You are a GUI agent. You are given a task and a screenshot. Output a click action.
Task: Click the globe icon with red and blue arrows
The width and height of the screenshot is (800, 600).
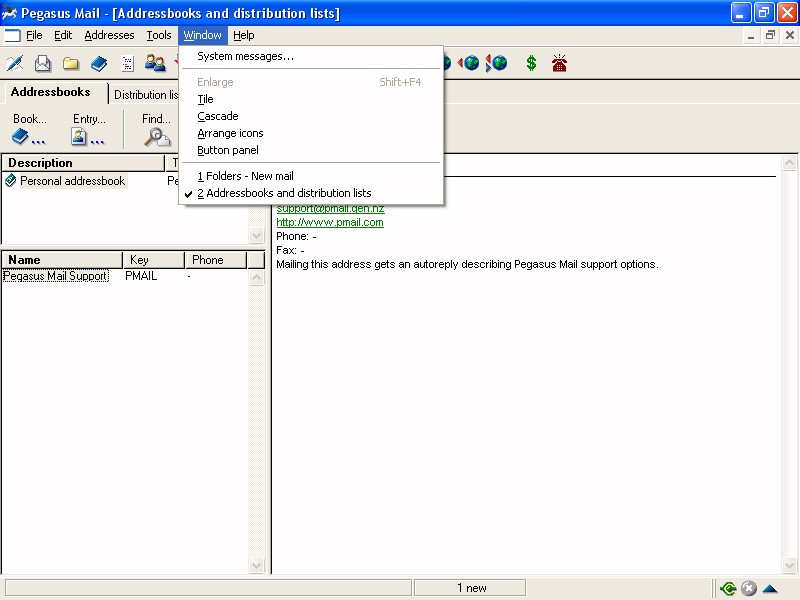(496, 63)
